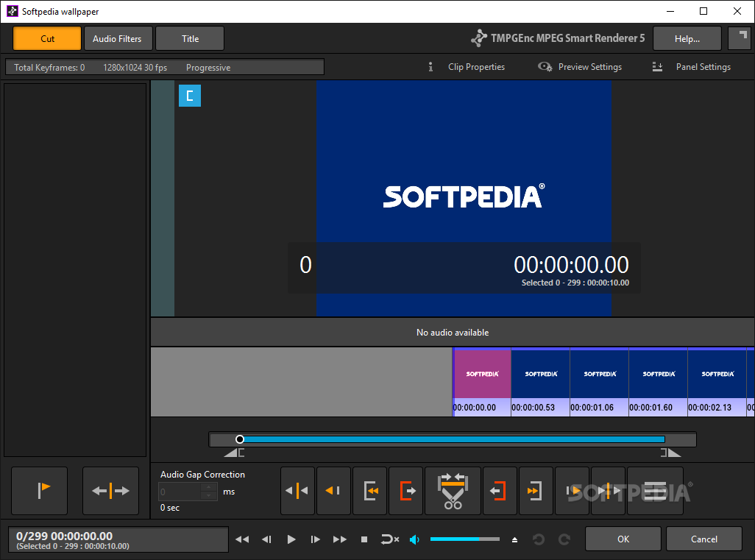Move to the next keyframe
Viewport: 755px width, 560px height.
pyautogui.click(x=572, y=491)
